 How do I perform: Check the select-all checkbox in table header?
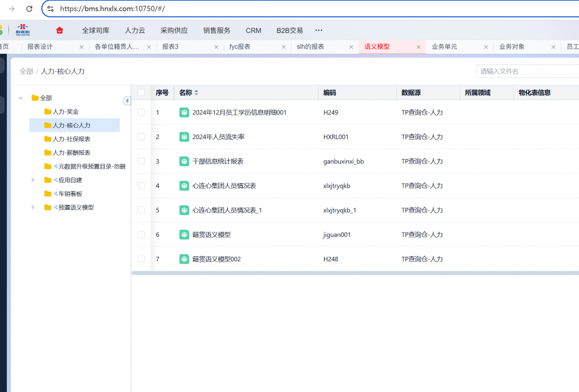[x=141, y=93]
